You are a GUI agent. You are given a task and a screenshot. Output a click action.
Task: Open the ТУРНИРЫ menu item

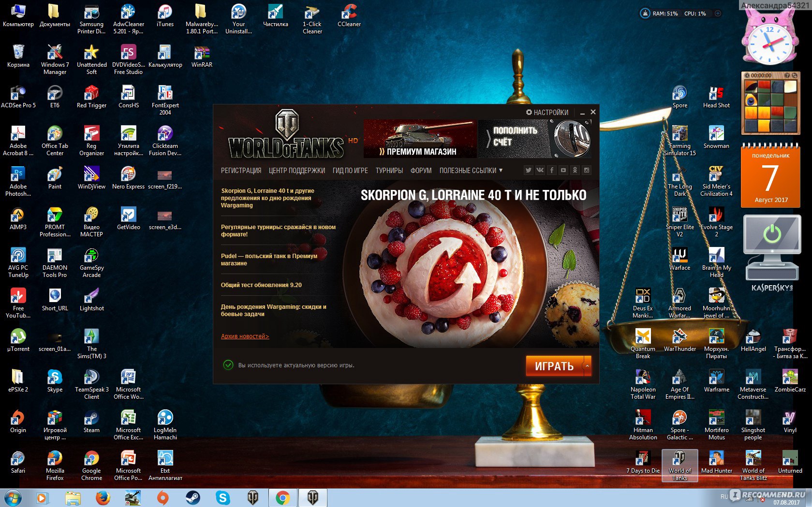(x=389, y=171)
